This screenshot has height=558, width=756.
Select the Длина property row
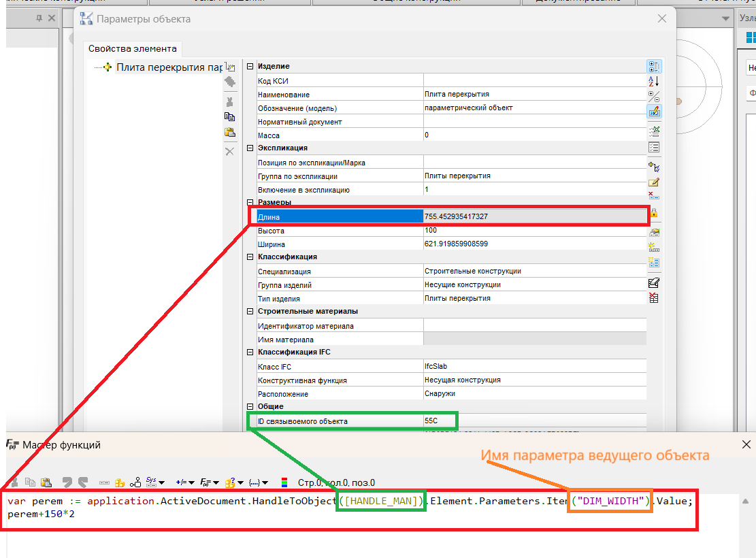point(451,216)
